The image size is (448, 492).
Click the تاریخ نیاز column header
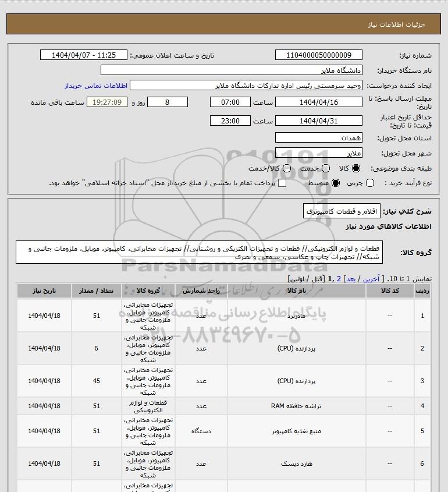pos(44,291)
